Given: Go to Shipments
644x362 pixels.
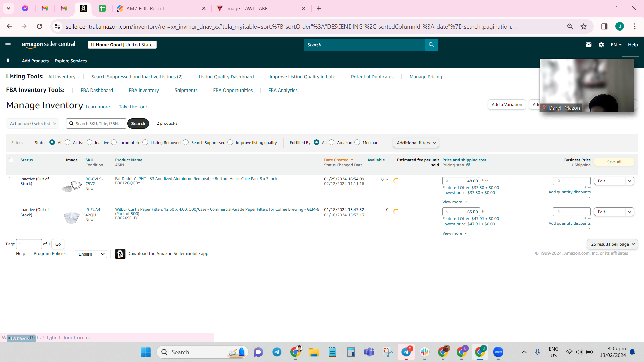Looking at the screenshot, I should (186, 90).
